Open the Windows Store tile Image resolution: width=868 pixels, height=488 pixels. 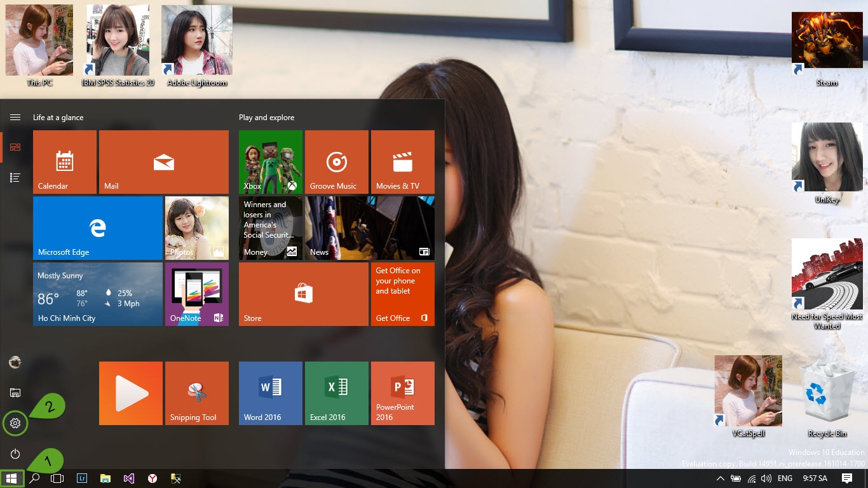[303, 294]
